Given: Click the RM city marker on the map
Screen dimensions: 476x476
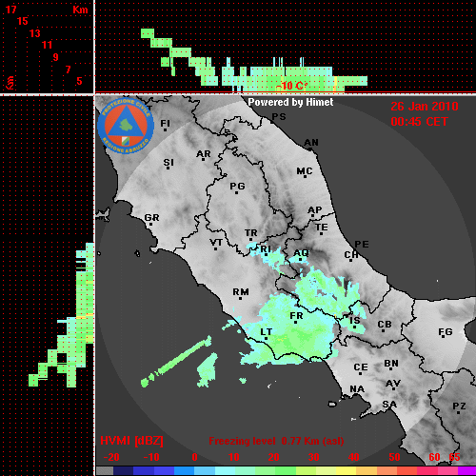Looking at the screenshot, I should (x=241, y=298).
